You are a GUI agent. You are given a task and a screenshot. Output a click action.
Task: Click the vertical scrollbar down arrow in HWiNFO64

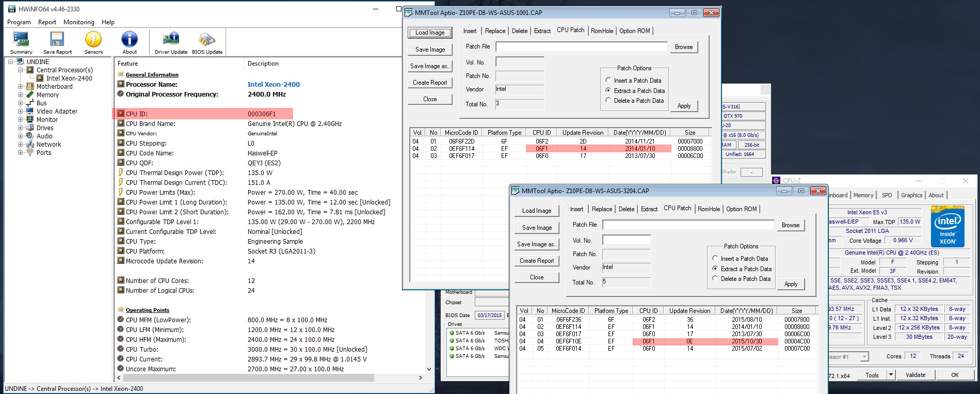pyautogui.click(x=429, y=369)
